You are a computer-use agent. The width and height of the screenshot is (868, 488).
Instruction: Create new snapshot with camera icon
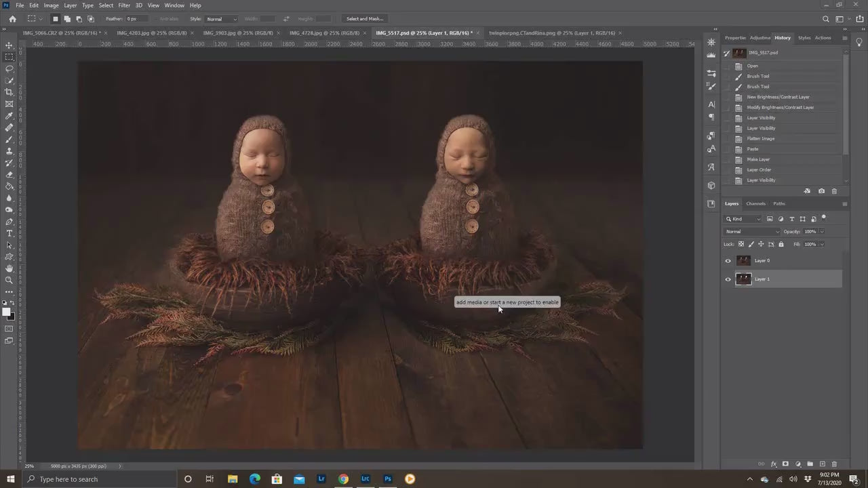tap(821, 191)
